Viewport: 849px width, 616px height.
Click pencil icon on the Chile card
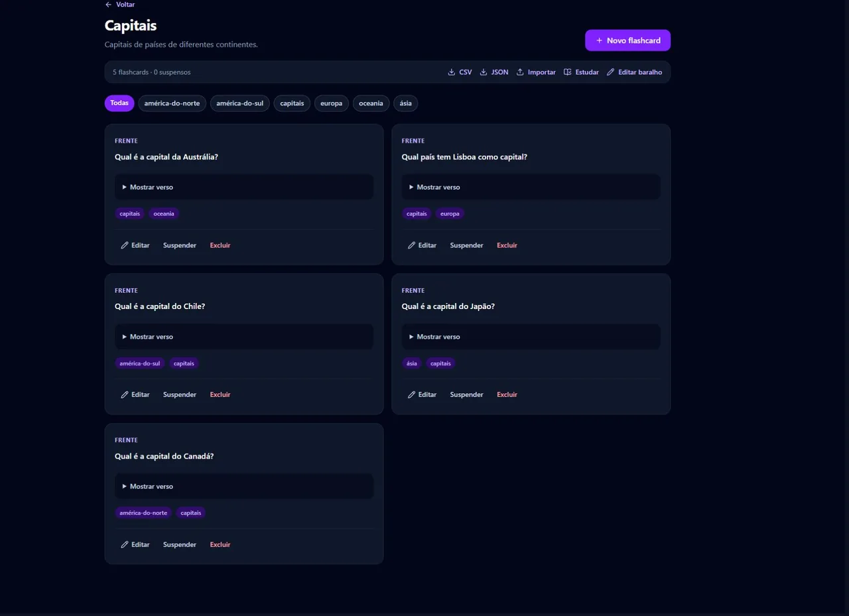125,395
